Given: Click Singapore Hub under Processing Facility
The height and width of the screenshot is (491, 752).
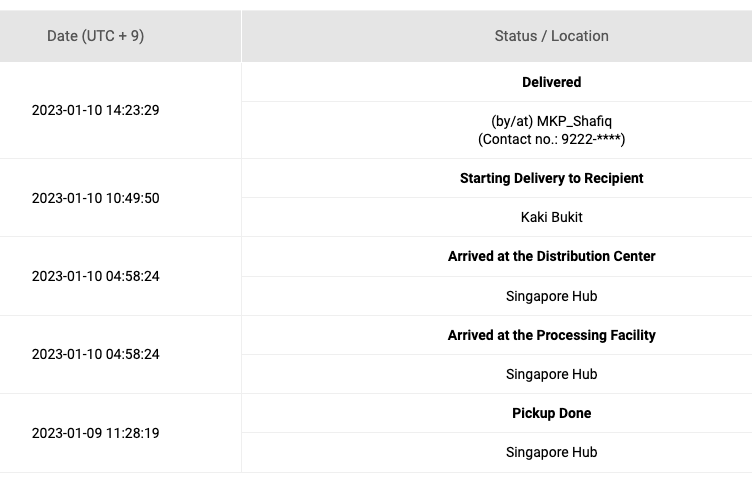Looking at the screenshot, I should coord(551,375).
